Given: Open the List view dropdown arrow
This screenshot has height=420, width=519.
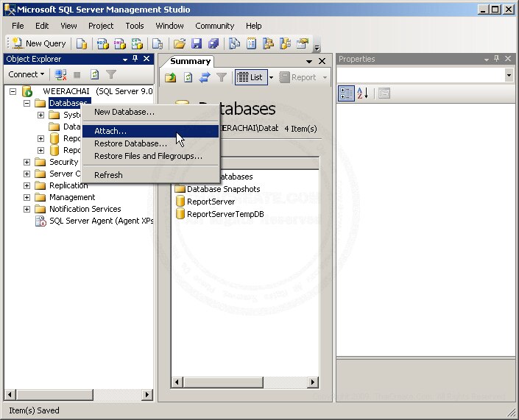Looking at the screenshot, I should tap(272, 78).
